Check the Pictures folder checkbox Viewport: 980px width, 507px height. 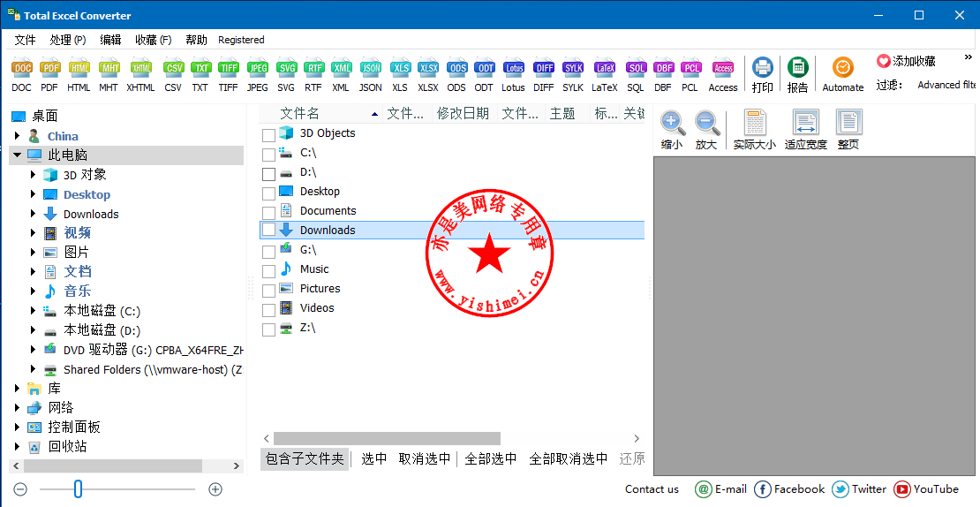point(268,290)
